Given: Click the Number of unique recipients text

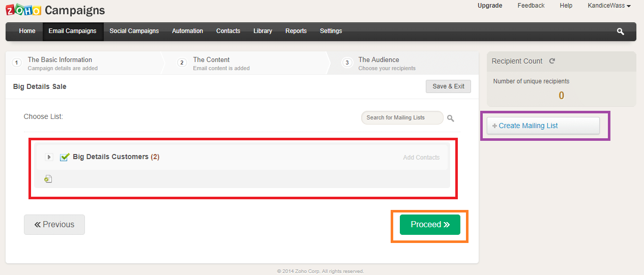Looking at the screenshot, I should pos(531,81).
